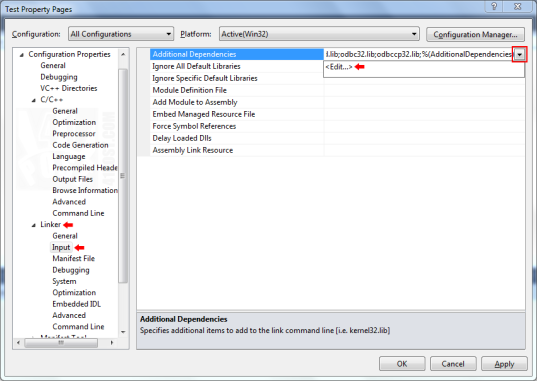Select Optimization under Linker
The width and height of the screenshot is (537, 381).
point(74,293)
